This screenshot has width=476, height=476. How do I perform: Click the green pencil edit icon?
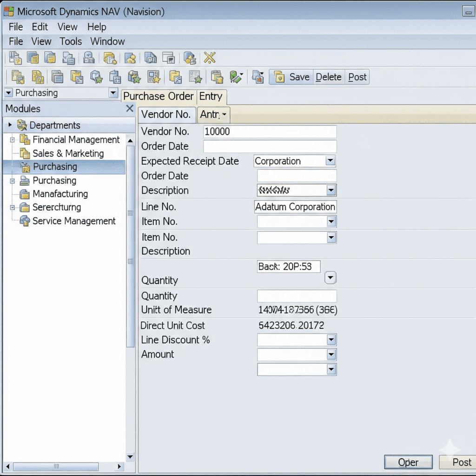point(236,77)
